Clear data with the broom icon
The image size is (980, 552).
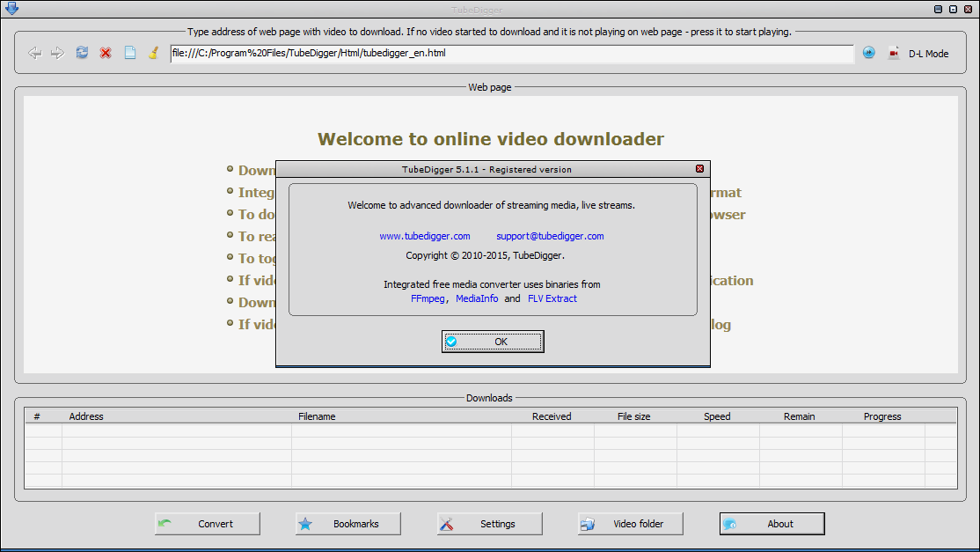coord(153,53)
